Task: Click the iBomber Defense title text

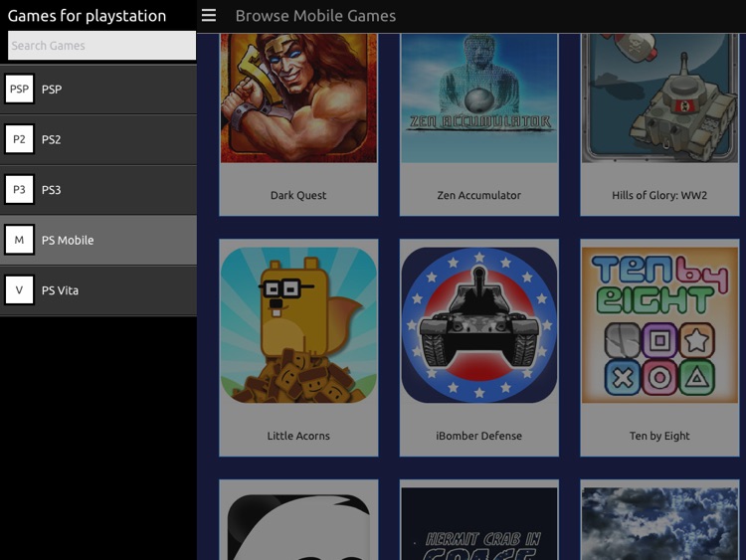Action: (x=479, y=436)
